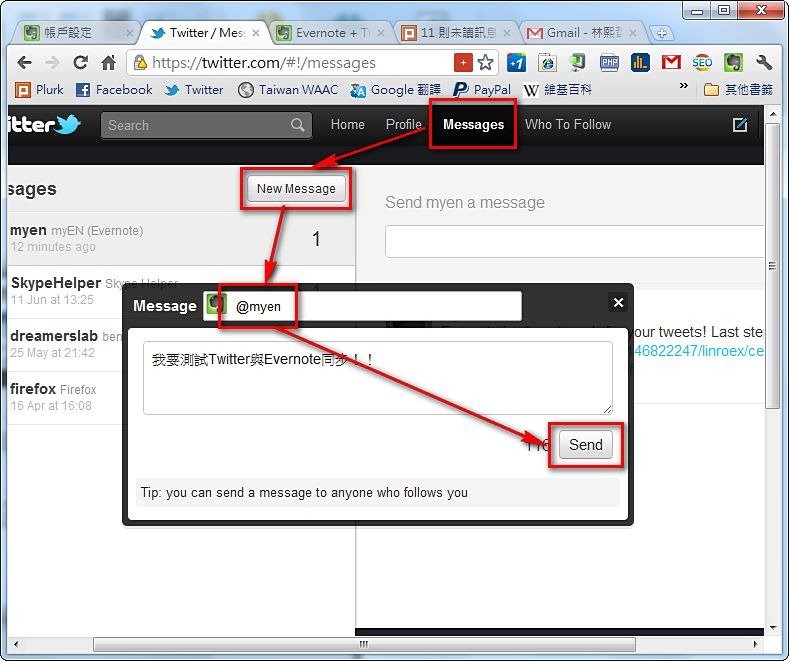Bookmark page with the star icon
This screenshot has width=789, height=661.
[x=485, y=63]
